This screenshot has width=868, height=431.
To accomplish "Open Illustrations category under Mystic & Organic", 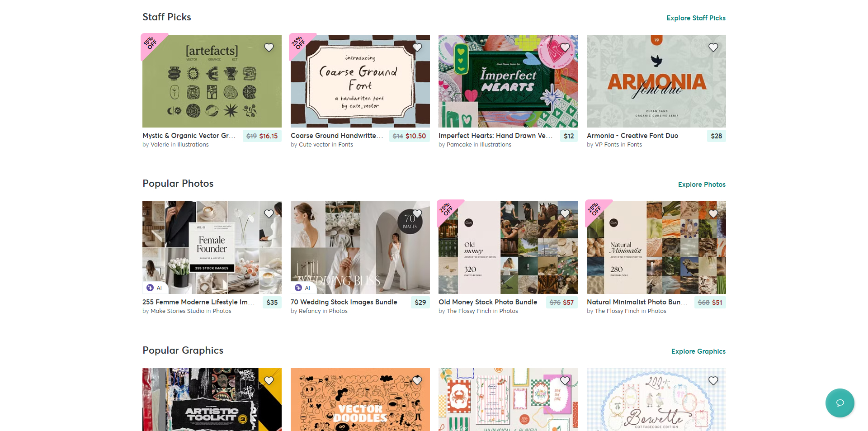I will pos(193,145).
